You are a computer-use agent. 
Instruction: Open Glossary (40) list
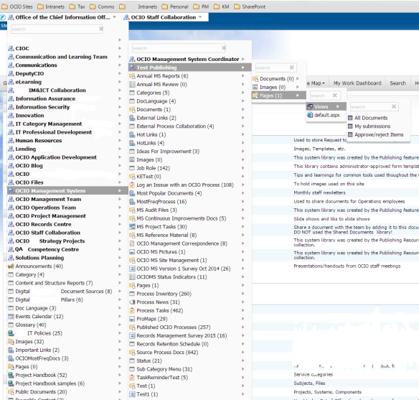tap(31, 325)
